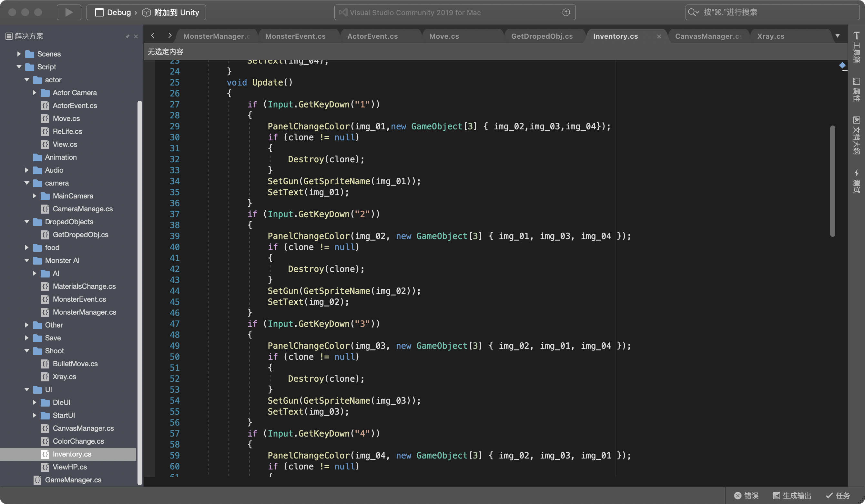The height and width of the screenshot is (504, 865).
Task: Click the navigate forward arrow
Action: coord(169,36)
